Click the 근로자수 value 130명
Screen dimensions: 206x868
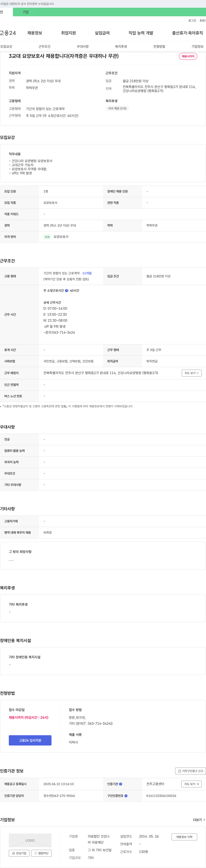click(x=144, y=852)
